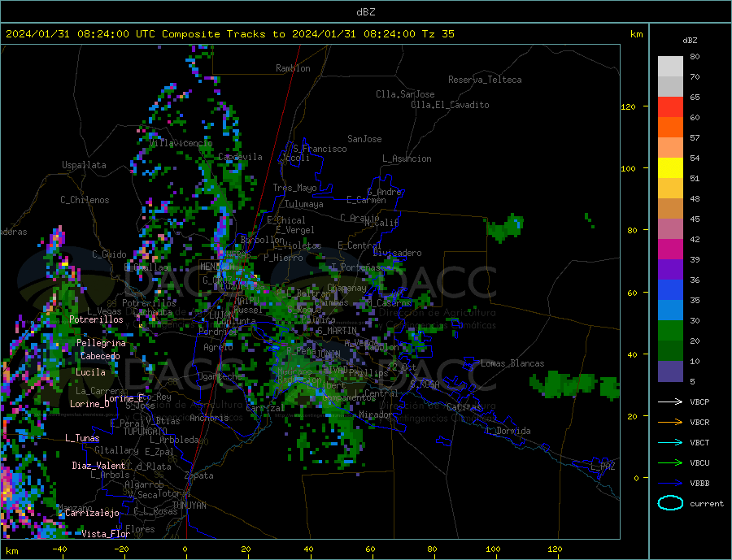Click the 'Villavicencio' place label
Screen dimensions: 732x560
181,143
